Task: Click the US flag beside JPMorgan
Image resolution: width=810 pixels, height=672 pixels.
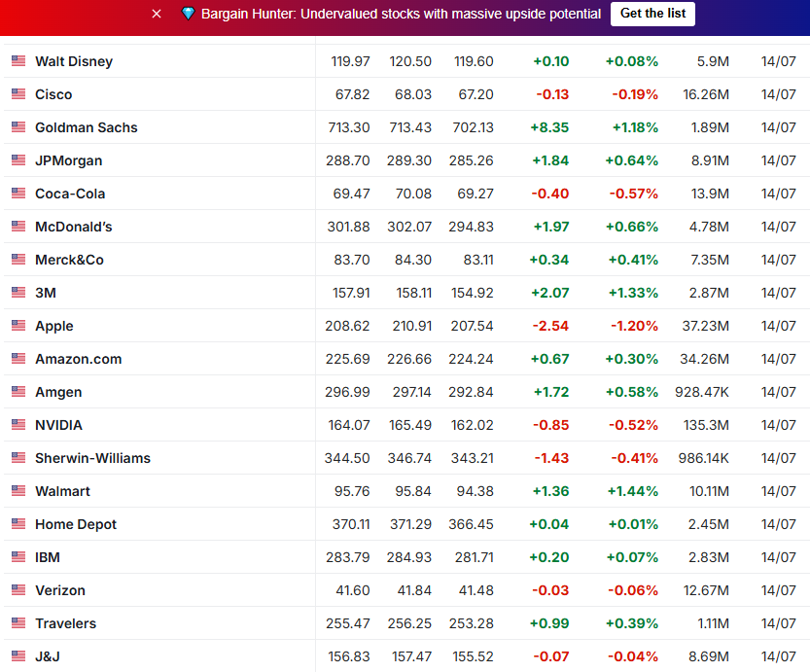Action: (x=18, y=160)
